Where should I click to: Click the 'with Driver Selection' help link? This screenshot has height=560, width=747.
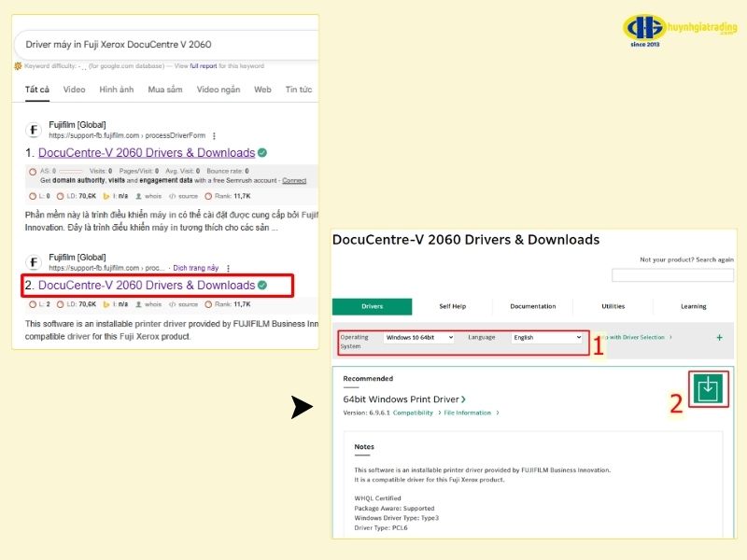tap(637, 337)
